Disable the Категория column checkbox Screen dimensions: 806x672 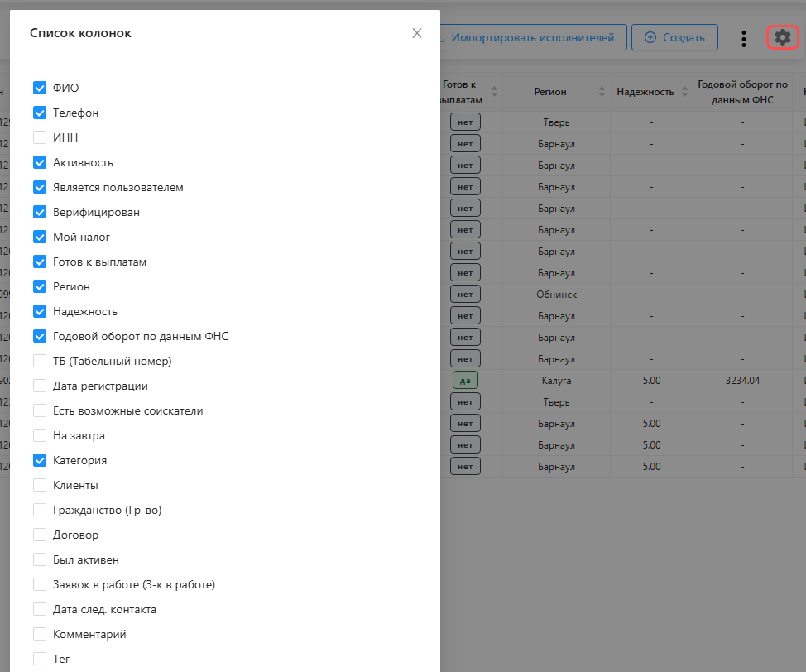pyautogui.click(x=40, y=461)
